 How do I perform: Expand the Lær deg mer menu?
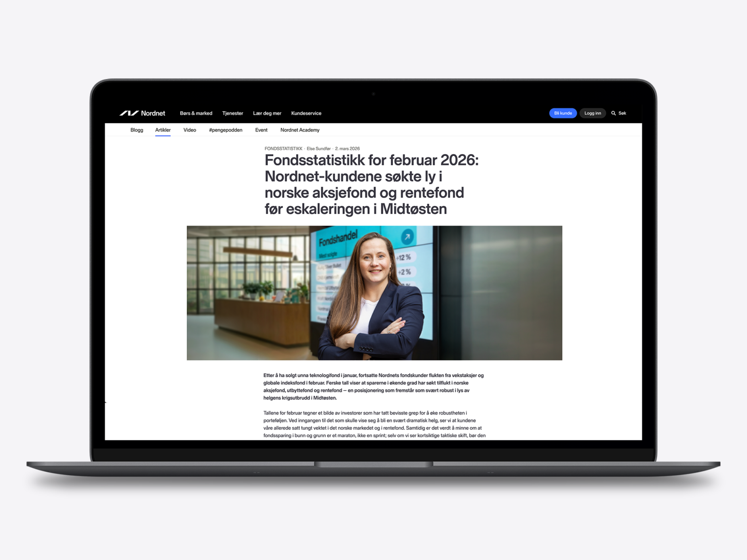[x=267, y=113]
